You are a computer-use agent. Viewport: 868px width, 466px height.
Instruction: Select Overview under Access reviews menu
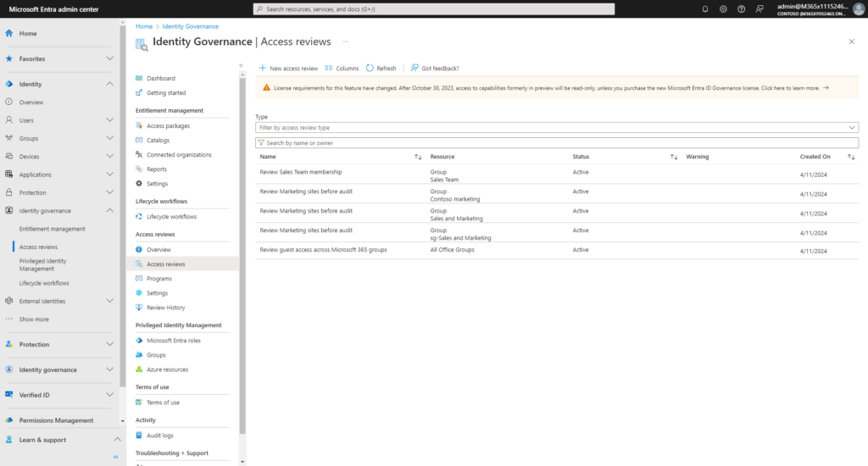159,250
